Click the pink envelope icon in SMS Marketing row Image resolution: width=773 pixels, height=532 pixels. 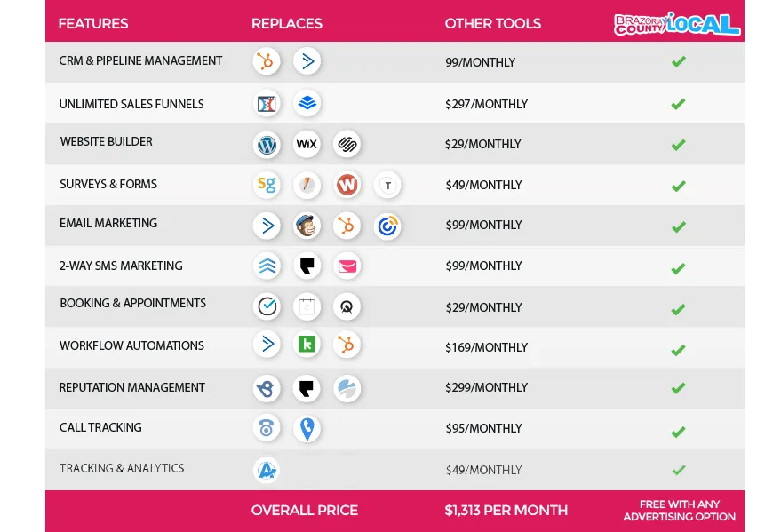pyautogui.click(x=347, y=266)
